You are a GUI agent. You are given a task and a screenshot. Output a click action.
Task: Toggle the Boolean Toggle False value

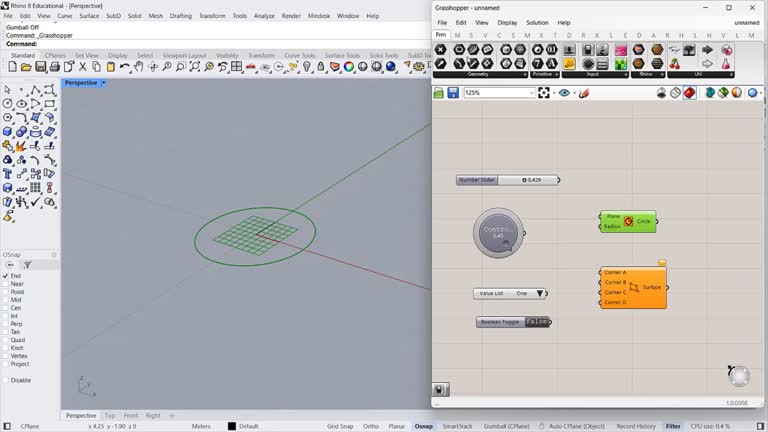coord(537,322)
